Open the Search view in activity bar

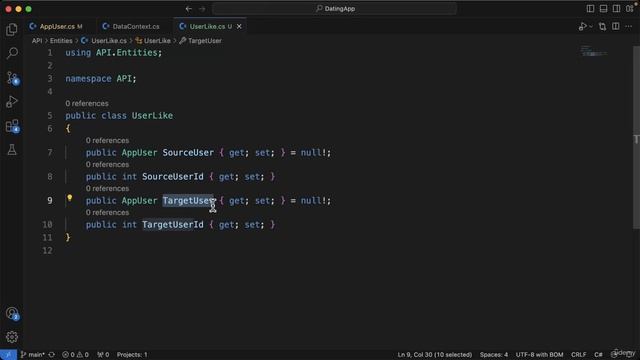point(12,53)
